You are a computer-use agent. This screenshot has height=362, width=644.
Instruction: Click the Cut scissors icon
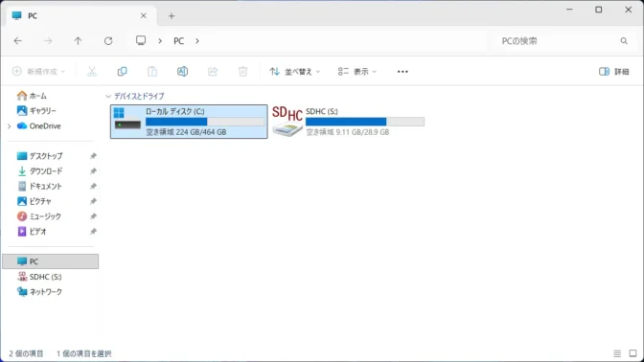[x=92, y=72]
